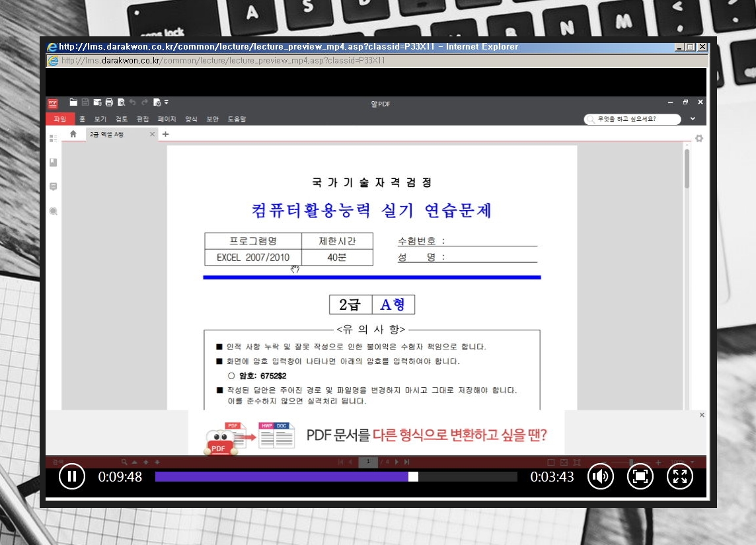Open the 검토 ribbon tab
Screen dimensions: 756x545
coord(122,119)
